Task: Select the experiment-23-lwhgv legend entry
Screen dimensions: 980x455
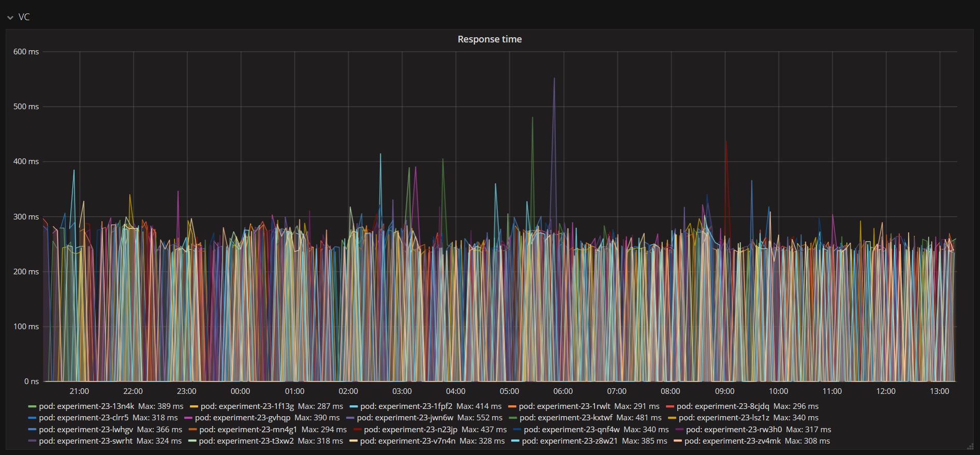Action: pyautogui.click(x=85, y=430)
